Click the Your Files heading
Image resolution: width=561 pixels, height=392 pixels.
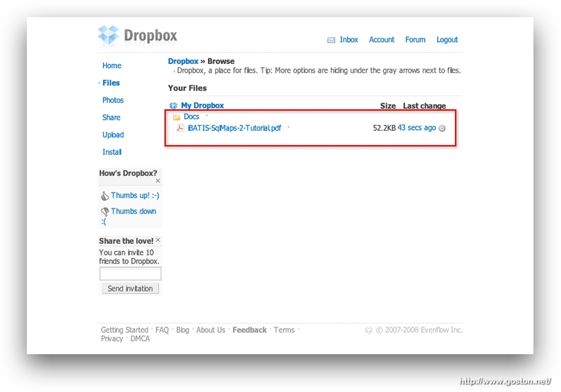[187, 88]
